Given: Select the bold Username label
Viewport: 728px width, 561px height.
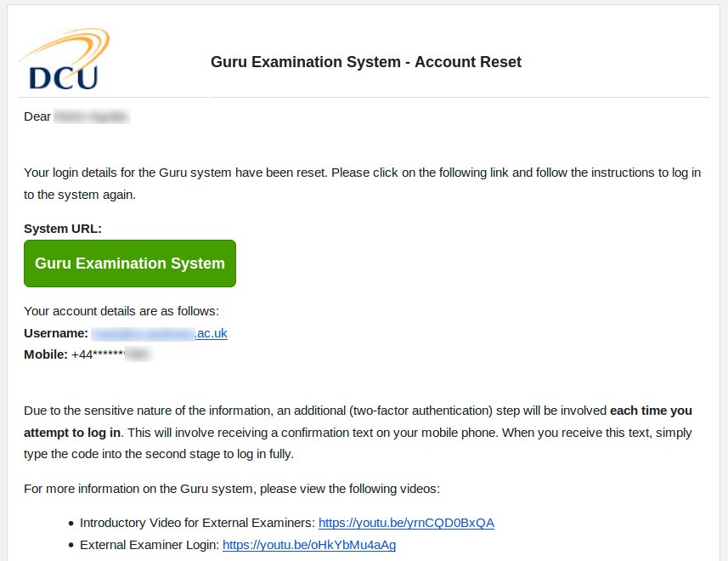Looking at the screenshot, I should (x=54, y=333).
